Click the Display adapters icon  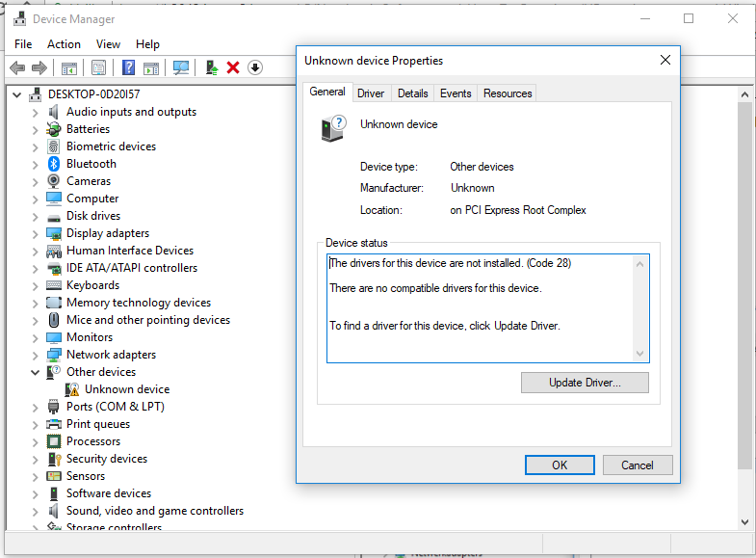54,234
